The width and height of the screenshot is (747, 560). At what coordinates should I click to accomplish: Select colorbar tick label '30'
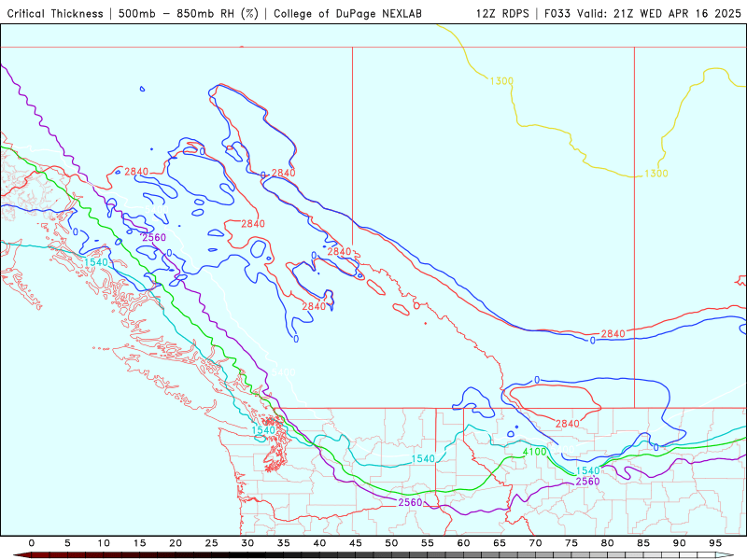247,543
